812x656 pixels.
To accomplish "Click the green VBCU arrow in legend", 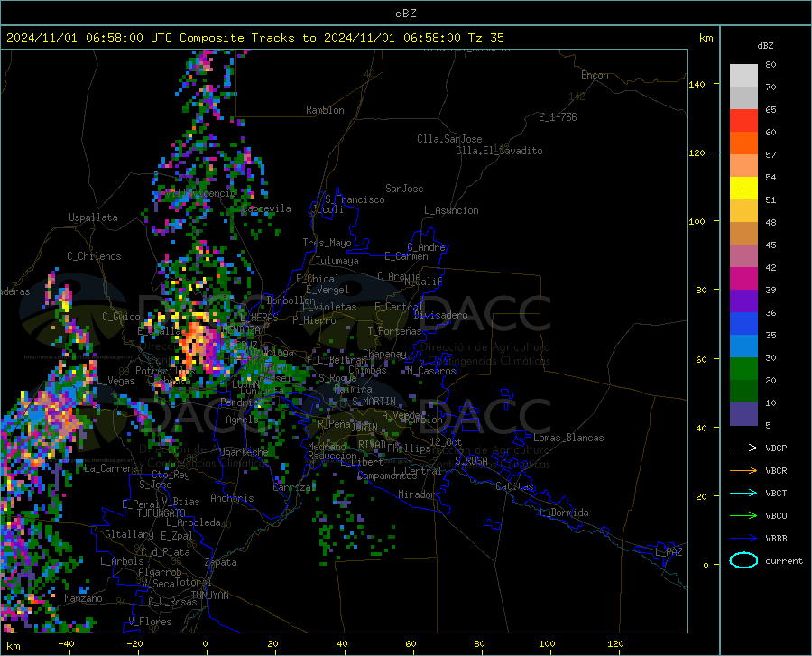I will [x=743, y=516].
